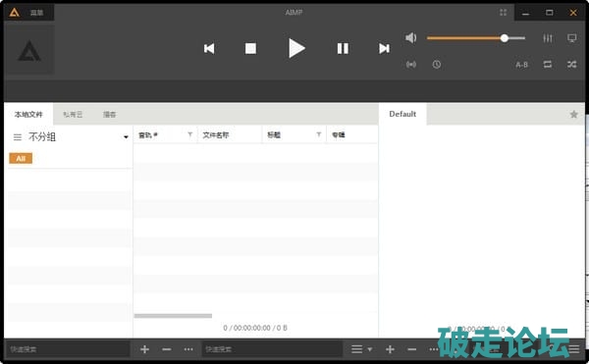The width and height of the screenshot is (589, 364).
Task: Add files with library plus button
Action: pyautogui.click(x=144, y=349)
